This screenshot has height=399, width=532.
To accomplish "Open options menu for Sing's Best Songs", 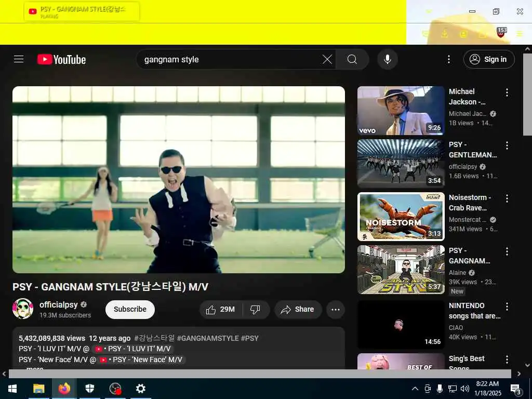I will click(507, 360).
